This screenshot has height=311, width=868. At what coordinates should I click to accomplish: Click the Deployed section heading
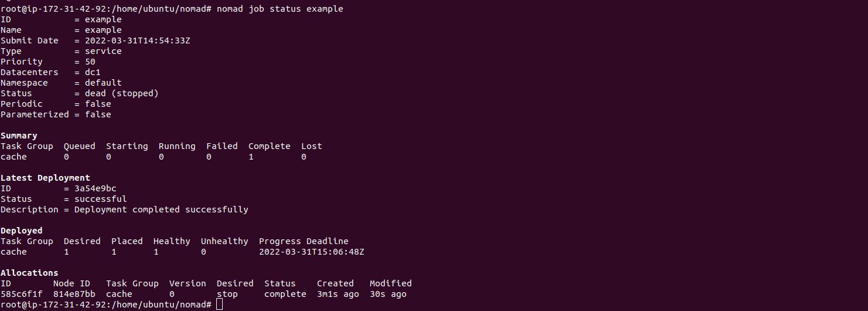(22, 231)
